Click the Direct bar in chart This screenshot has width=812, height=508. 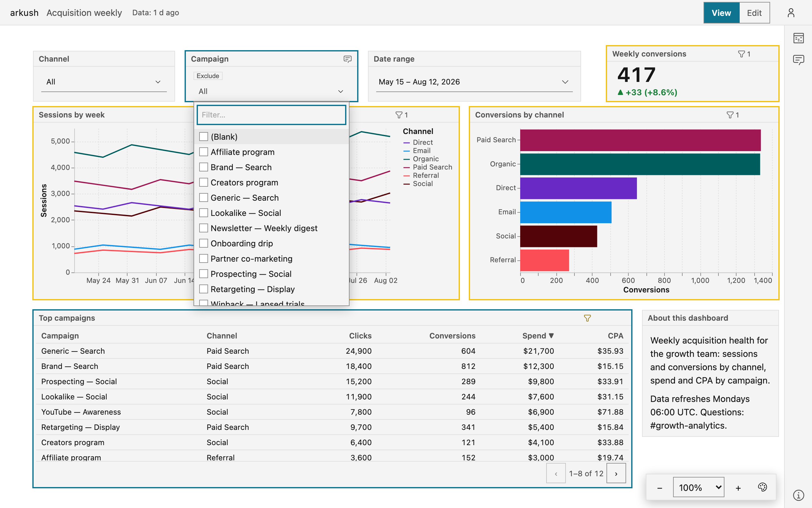point(579,188)
